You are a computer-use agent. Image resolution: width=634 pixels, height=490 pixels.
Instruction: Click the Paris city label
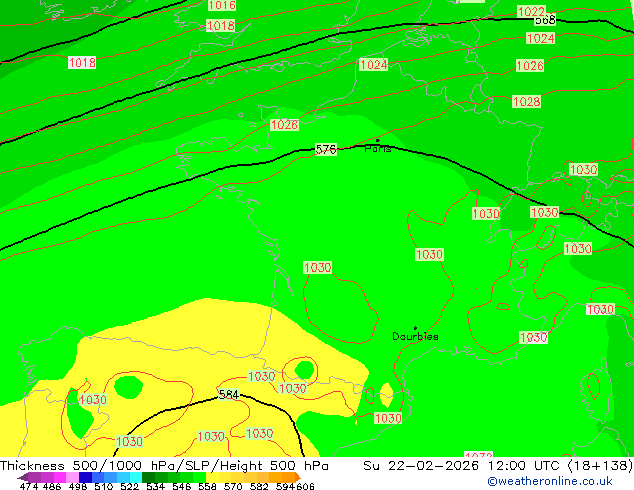click(378, 149)
